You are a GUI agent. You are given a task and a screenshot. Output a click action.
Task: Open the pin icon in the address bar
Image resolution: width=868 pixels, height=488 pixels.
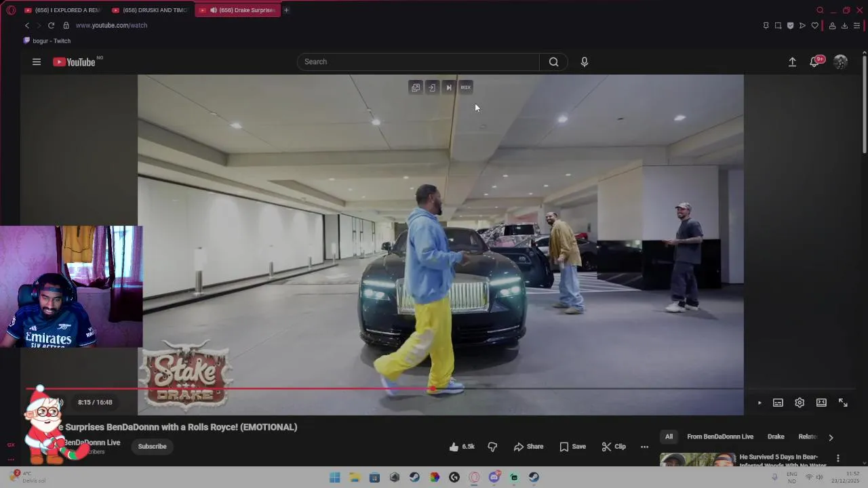pos(766,26)
